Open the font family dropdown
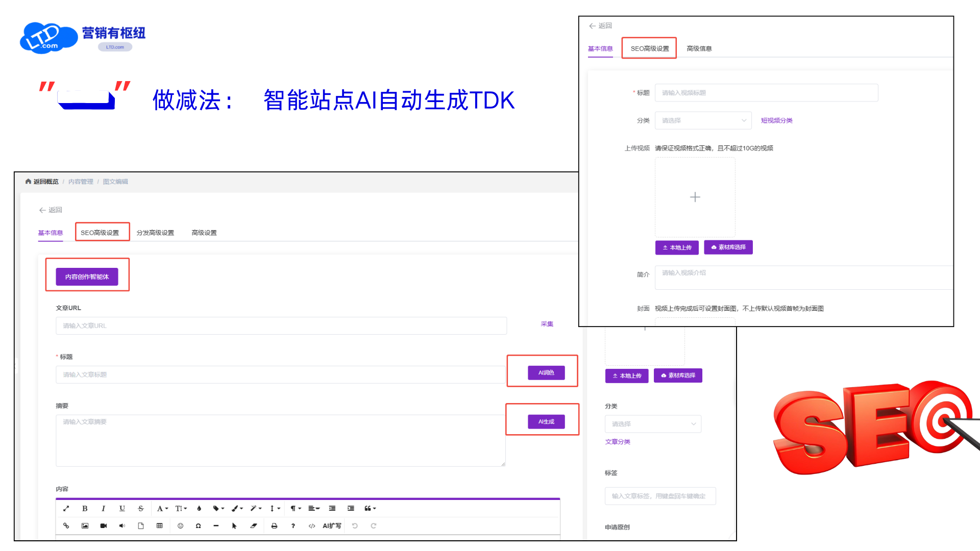This screenshot has height=551, width=980. 162,508
